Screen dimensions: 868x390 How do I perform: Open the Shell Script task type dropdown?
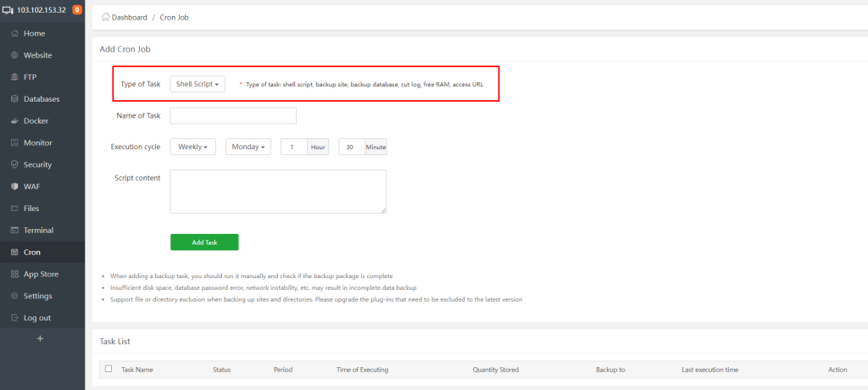pos(198,84)
